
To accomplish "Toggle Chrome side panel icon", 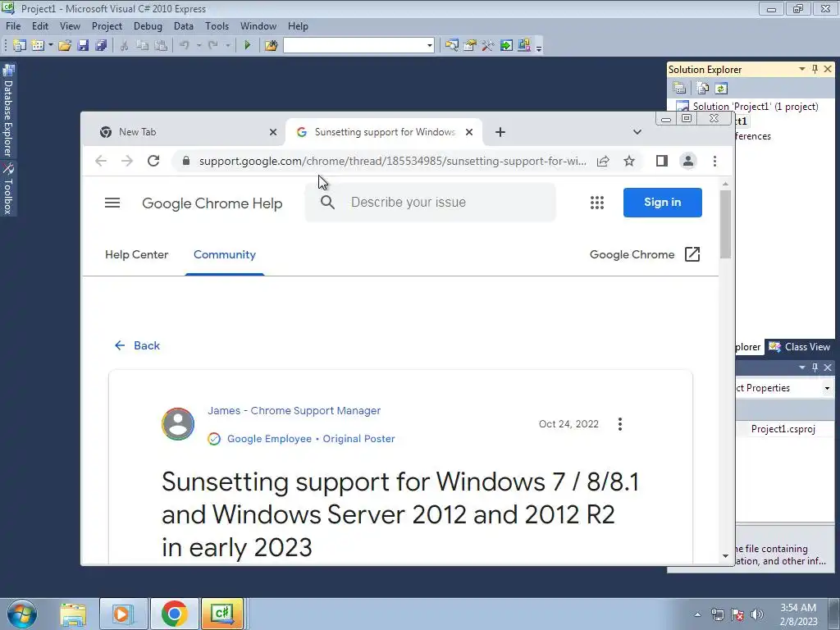I will pyautogui.click(x=662, y=161).
